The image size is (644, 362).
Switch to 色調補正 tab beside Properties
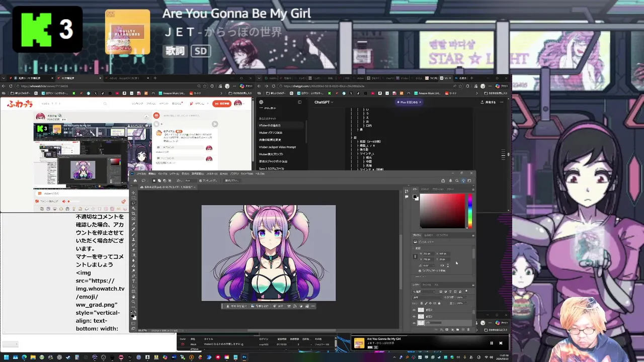[429, 235]
